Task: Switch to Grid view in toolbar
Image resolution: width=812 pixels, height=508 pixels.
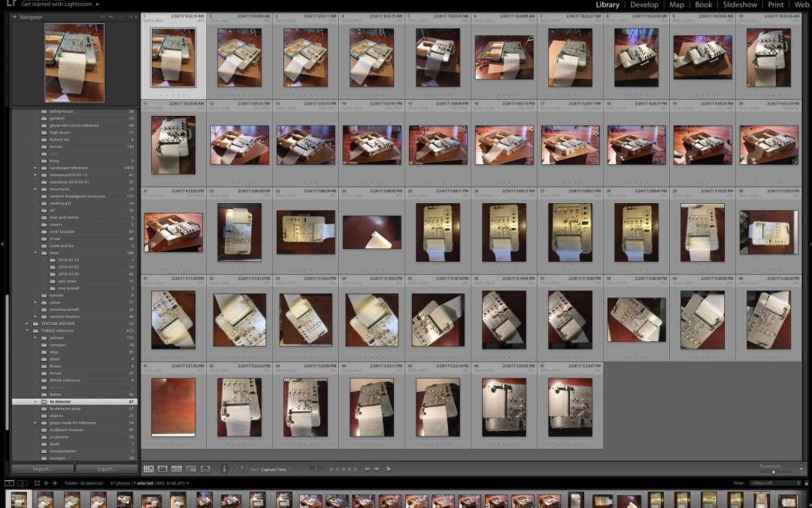Action: point(149,469)
